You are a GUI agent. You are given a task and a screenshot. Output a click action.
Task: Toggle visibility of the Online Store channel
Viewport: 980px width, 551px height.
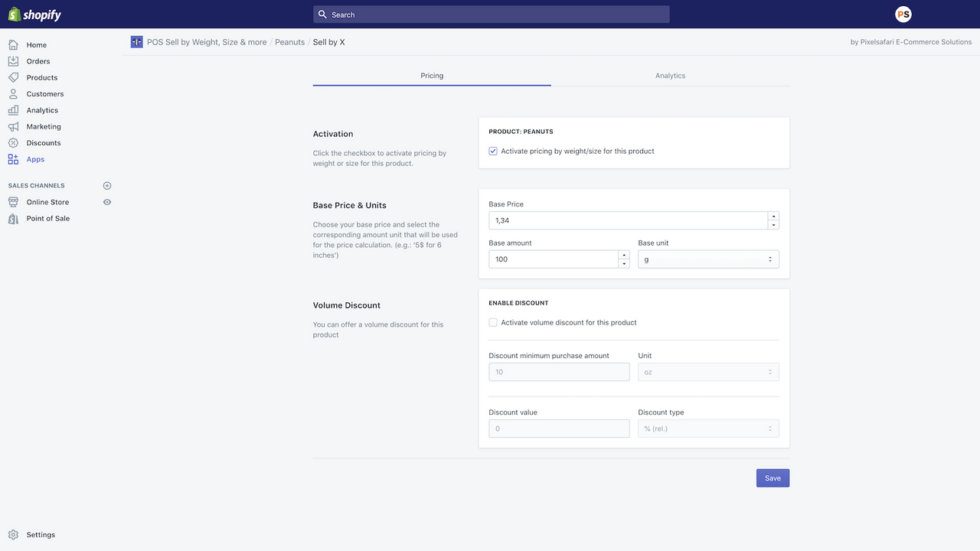tap(106, 202)
